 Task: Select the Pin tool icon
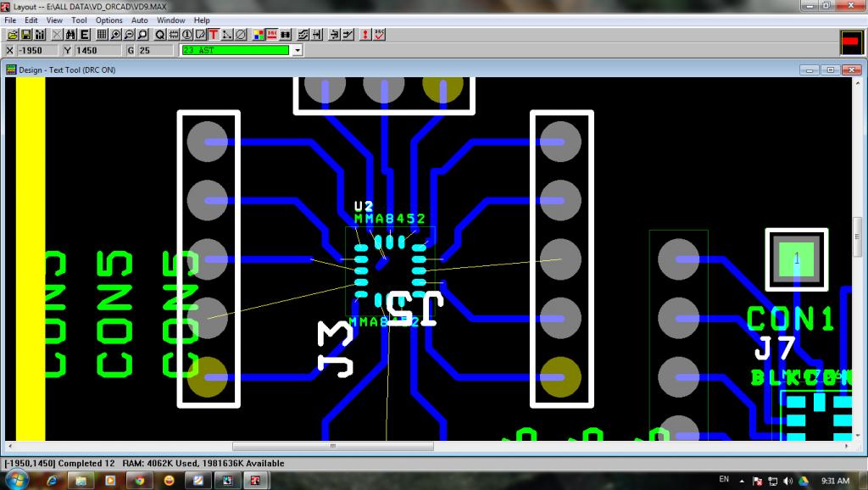(x=187, y=34)
